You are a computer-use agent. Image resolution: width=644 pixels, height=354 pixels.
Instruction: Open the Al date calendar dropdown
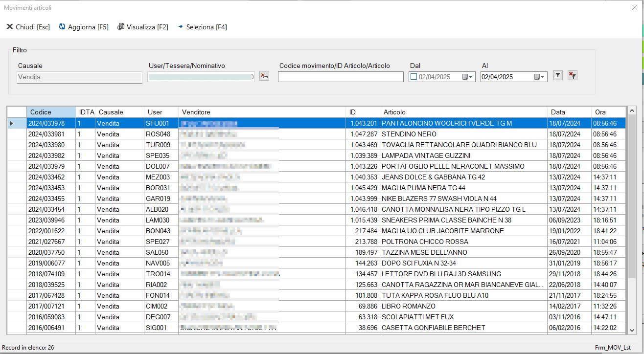540,77
